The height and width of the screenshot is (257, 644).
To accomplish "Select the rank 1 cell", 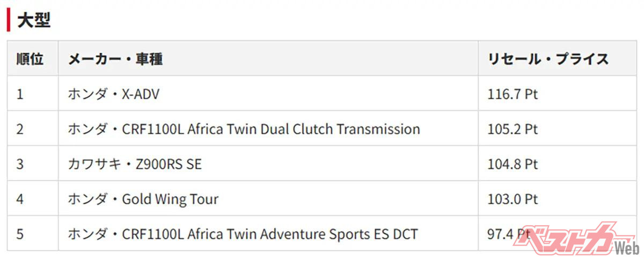I will pos(20,94).
